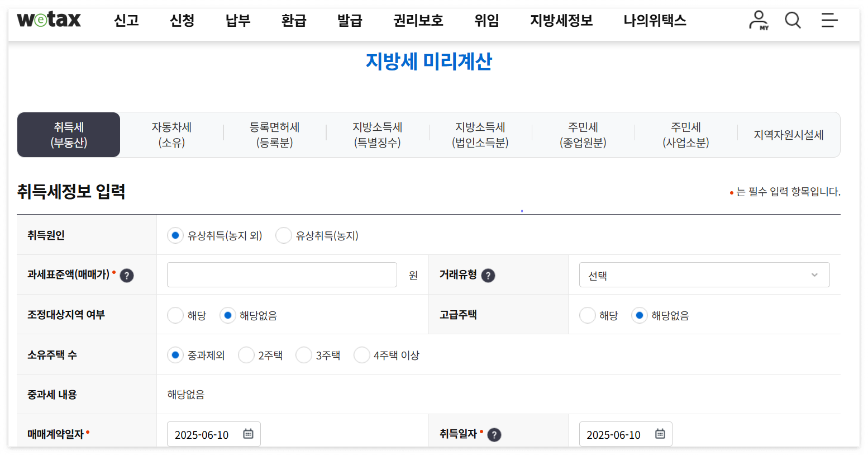Switch to 등록면허세(등록분) tab

pyautogui.click(x=274, y=135)
